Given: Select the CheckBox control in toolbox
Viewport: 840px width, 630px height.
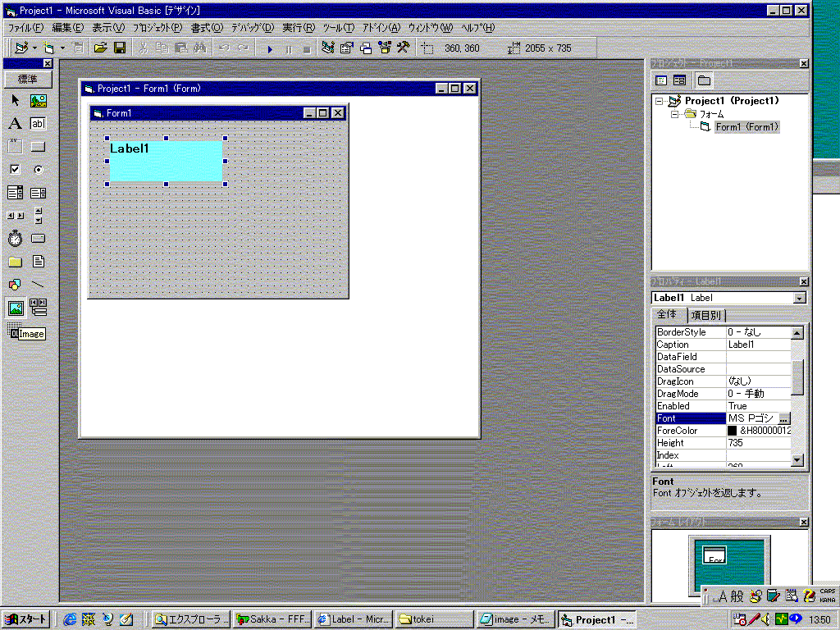Looking at the screenshot, I should click(x=15, y=170).
